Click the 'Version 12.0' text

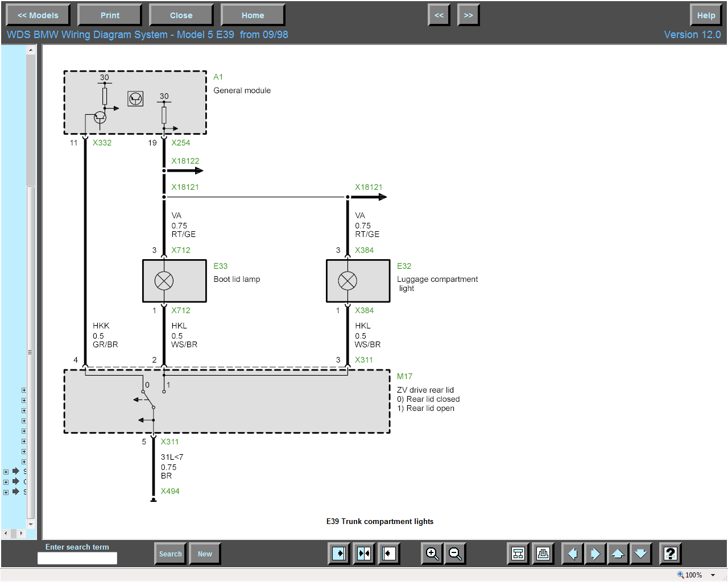point(692,35)
